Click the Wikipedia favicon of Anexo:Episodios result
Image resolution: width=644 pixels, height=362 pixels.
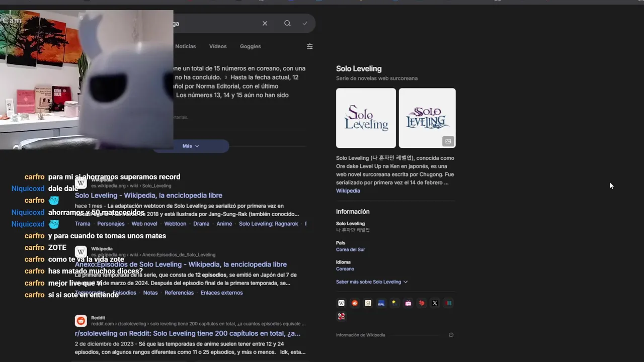point(81,252)
